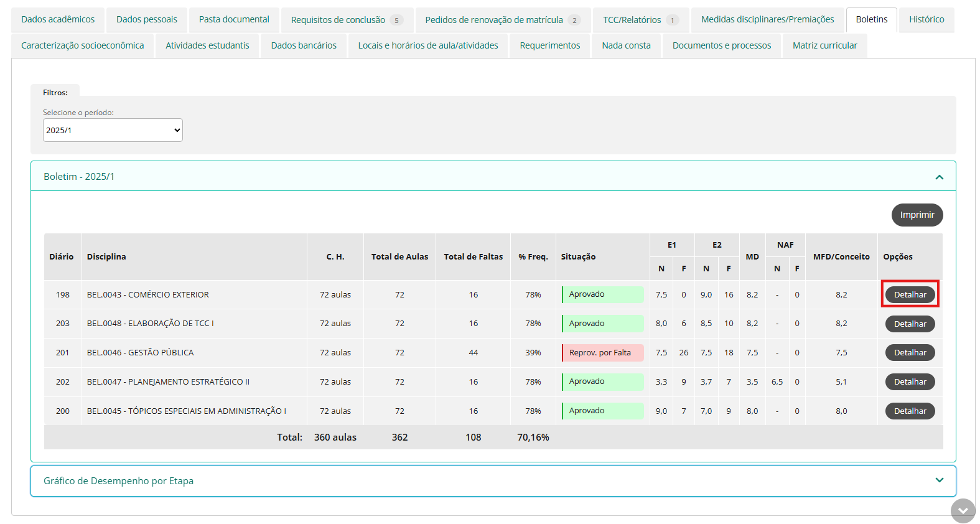Viewport: 980px width, 524px height.
Task: Click Detalhar for Comércio Exterior
Action: point(910,294)
